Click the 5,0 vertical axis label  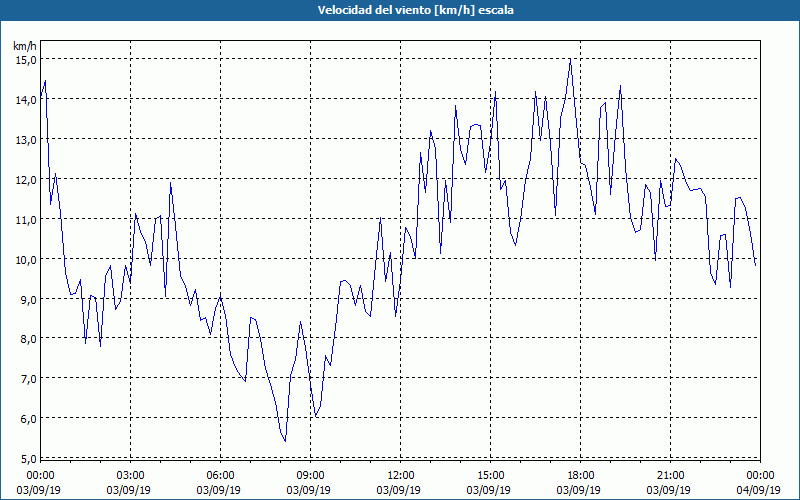coord(29,459)
